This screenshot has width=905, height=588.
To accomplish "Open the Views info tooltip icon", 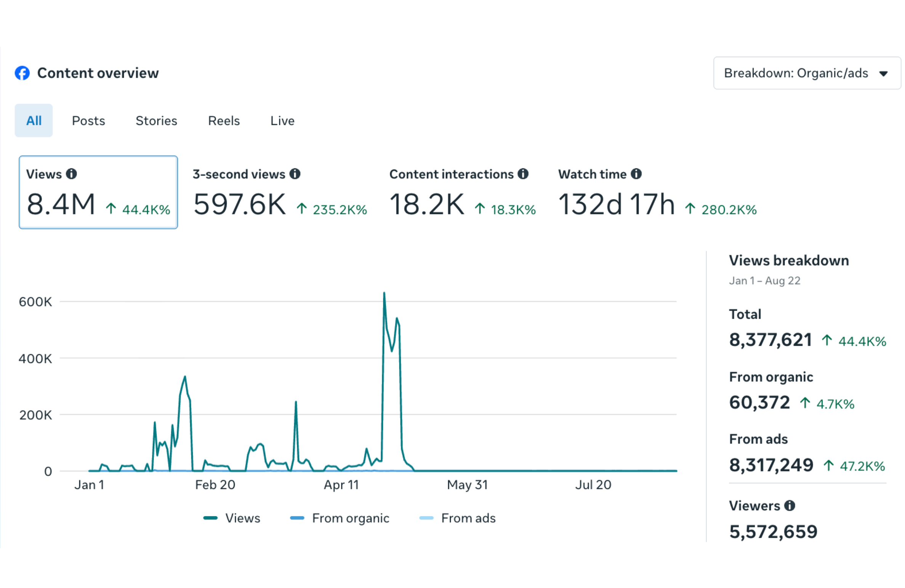I will click(71, 174).
